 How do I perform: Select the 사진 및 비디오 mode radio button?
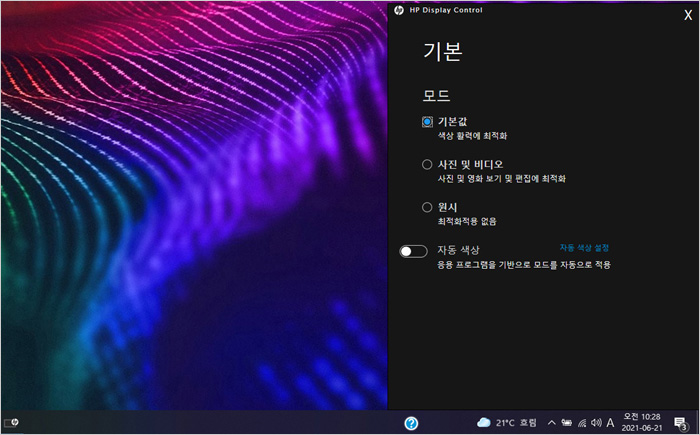pyautogui.click(x=427, y=164)
